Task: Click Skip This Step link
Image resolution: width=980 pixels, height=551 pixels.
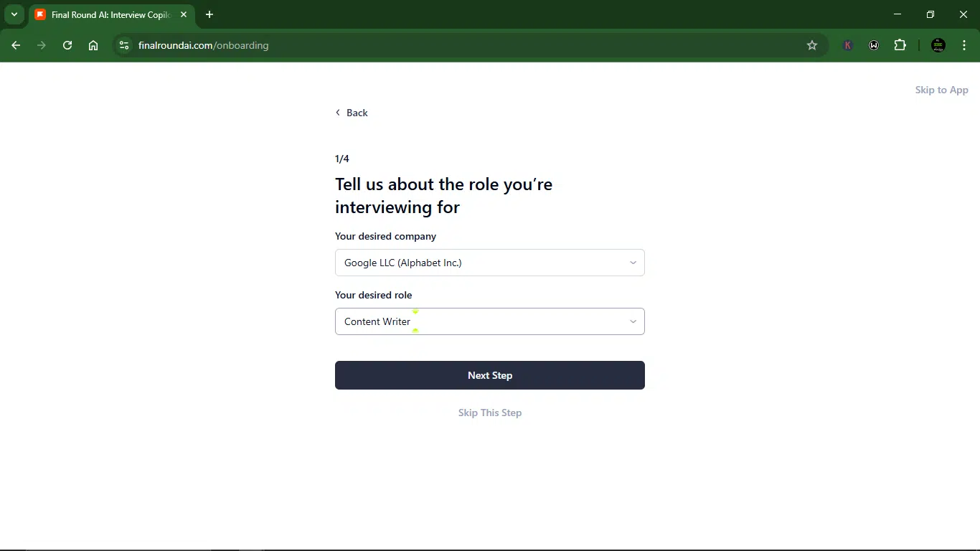Action: 490,413
